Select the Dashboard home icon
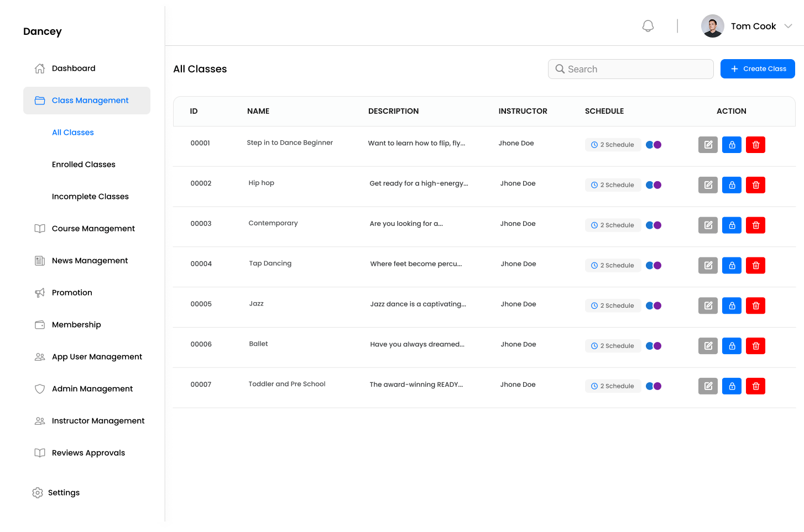 click(x=39, y=67)
